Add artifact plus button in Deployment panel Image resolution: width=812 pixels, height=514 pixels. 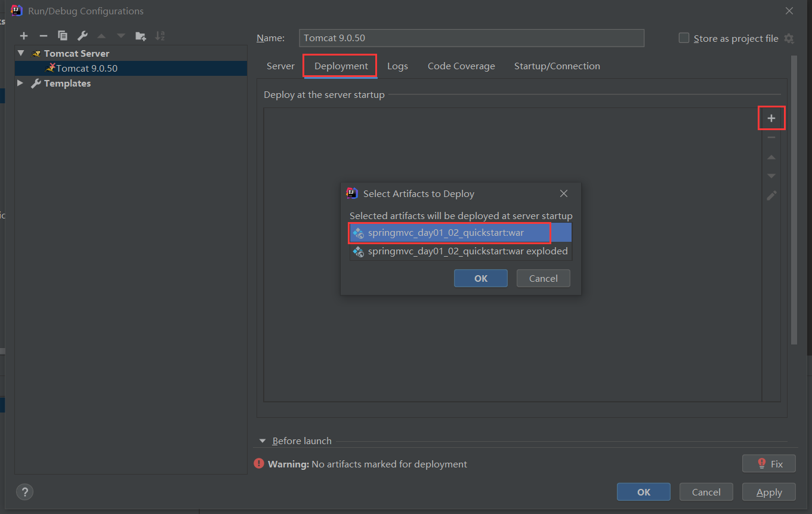click(x=771, y=118)
